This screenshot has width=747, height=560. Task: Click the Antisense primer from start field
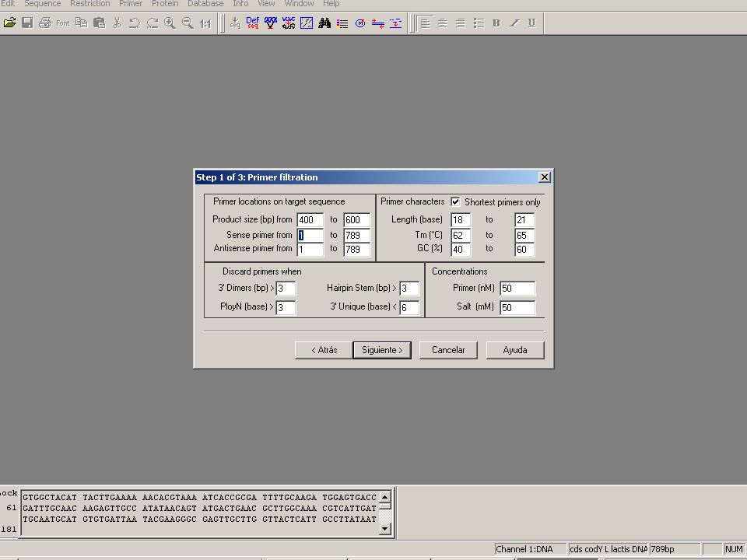[310, 249]
